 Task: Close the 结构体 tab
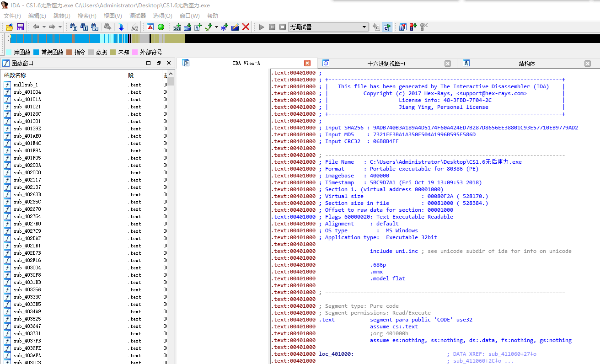(x=588, y=64)
